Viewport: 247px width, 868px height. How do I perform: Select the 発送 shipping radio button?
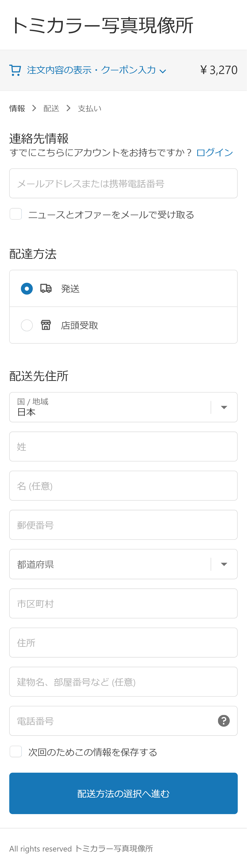[x=27, y=288]
